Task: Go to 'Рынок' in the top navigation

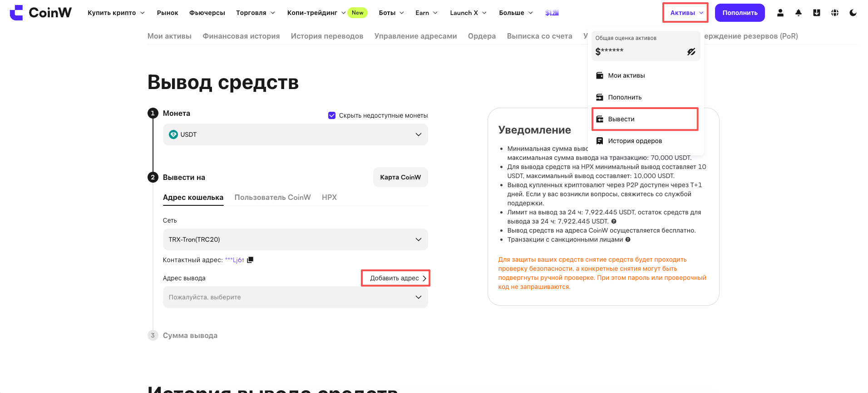Action: pyautogui.click(x=168, y=13)
